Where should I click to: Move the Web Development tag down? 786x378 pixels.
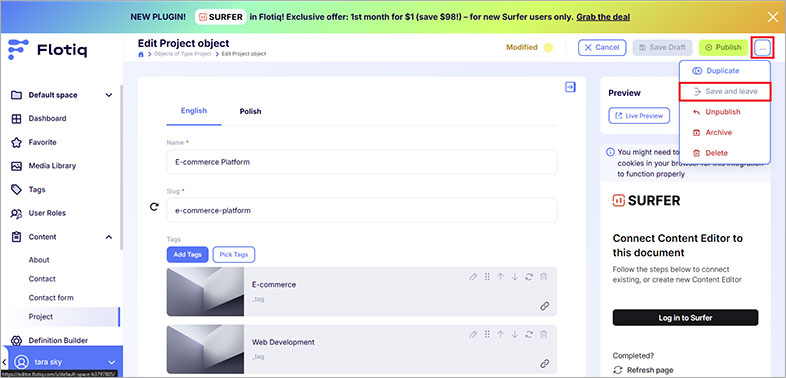(514, 334)
